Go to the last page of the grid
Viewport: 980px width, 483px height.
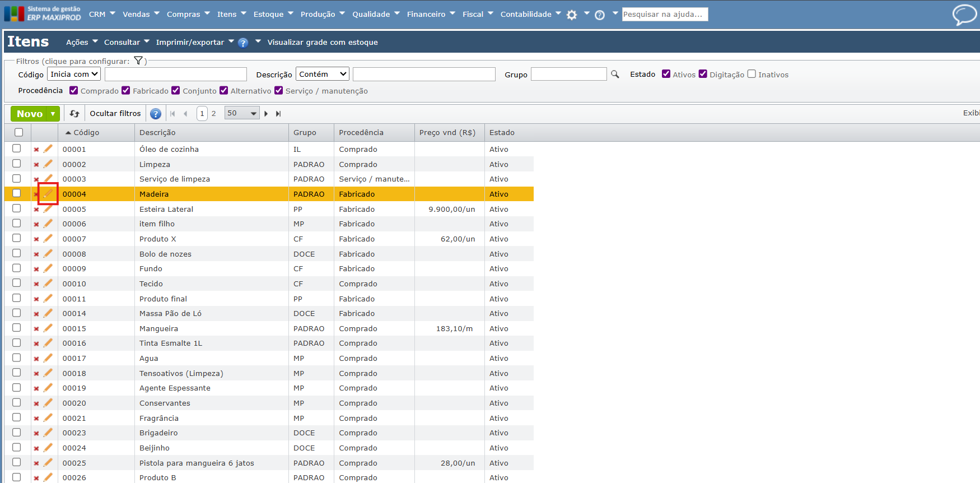pos(278,114)
